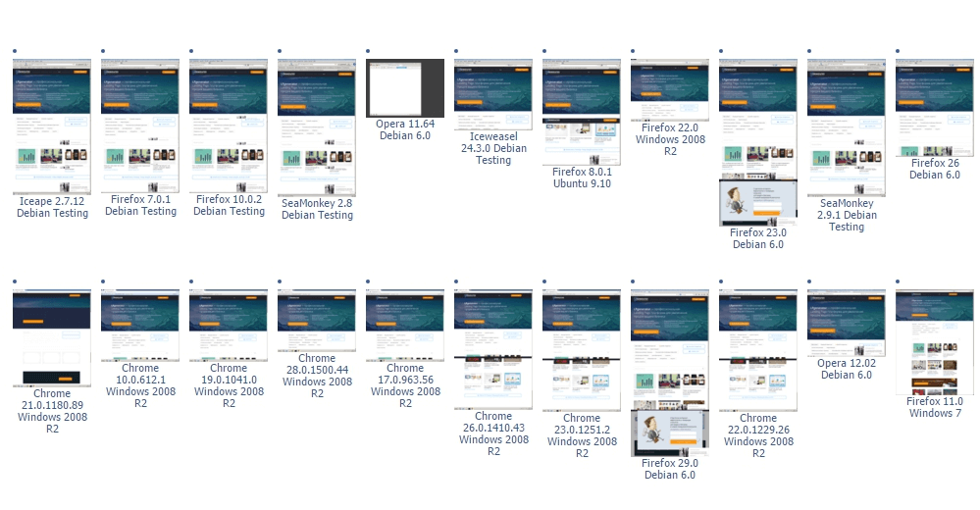Select the SeaMonkey 2.9.1 Debian Testing thumbnail

847,127
